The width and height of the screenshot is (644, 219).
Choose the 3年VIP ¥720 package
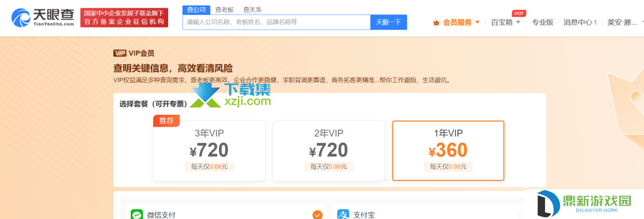point(209,151)
